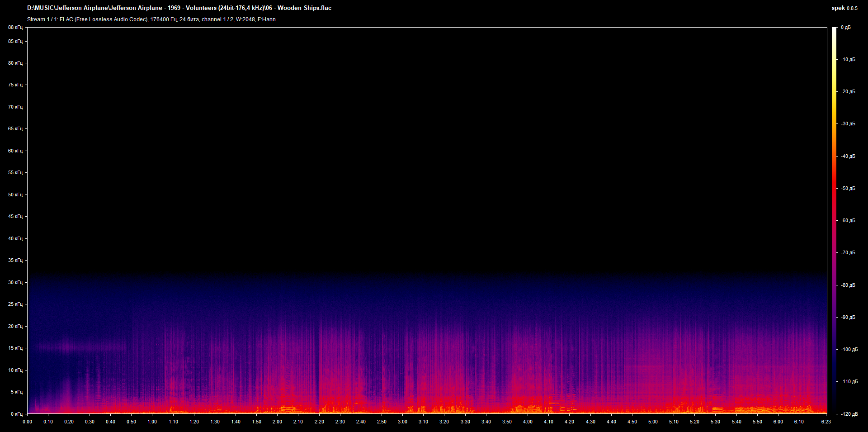Select the 0 кГц label at axis bottom
The height and width of the screenshot is (432, 868).
16,414
